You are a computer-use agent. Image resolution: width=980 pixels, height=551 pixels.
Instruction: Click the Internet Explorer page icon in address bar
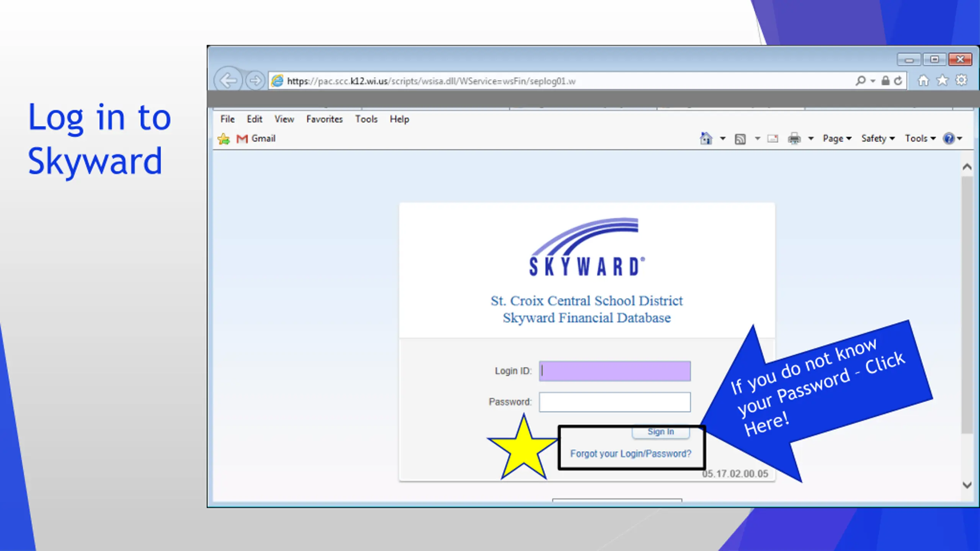point(277,81)
